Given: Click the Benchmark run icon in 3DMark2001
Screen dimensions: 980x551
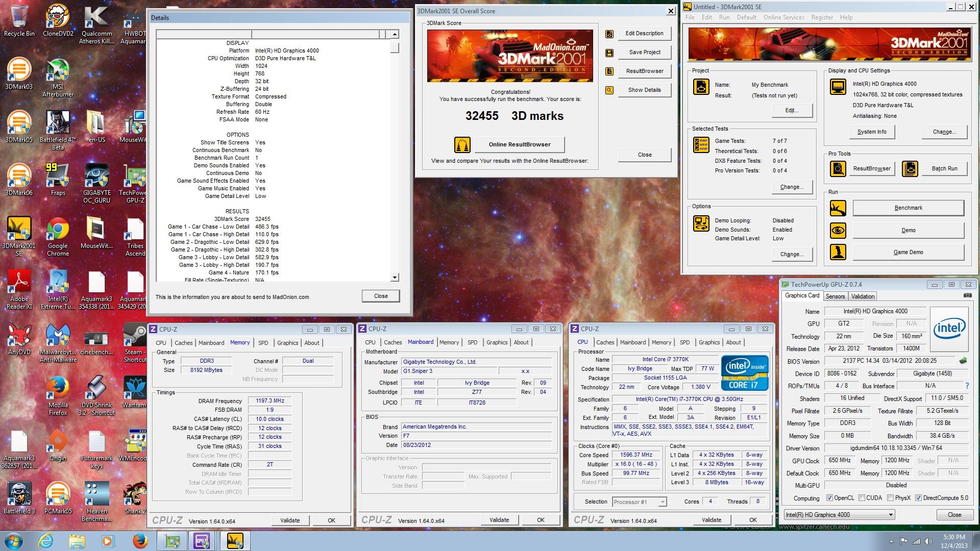Looking at the screenshot, I should (x=838, y=208).
